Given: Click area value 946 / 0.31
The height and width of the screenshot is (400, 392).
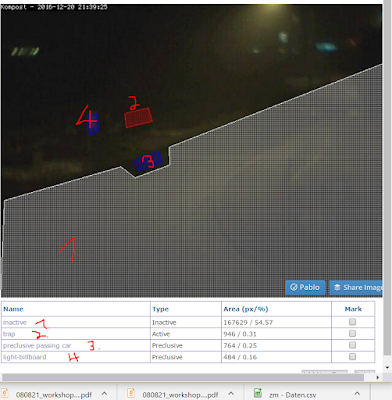Looking at the screenshot, I should (x=240, y=334).
